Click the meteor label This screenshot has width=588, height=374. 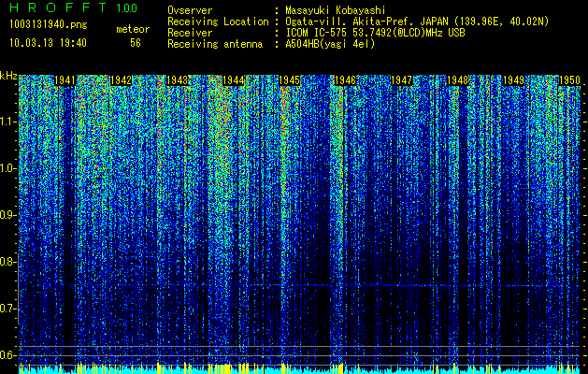click(x=133, y=29)
